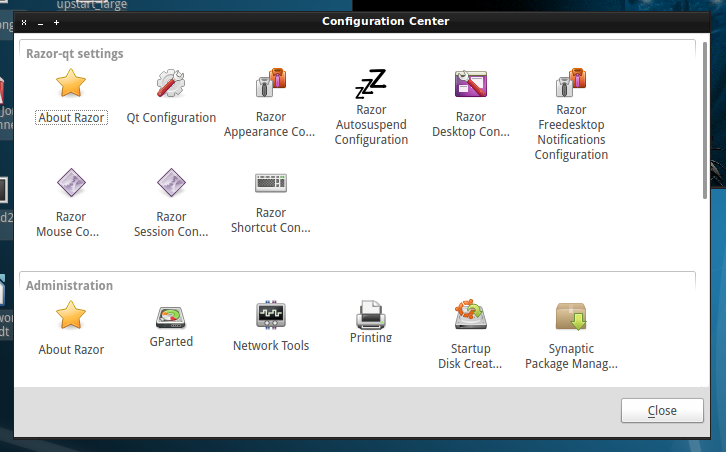Open About Razor star icon in Razor-qt settings
The image size is (726, 452).
71,83
